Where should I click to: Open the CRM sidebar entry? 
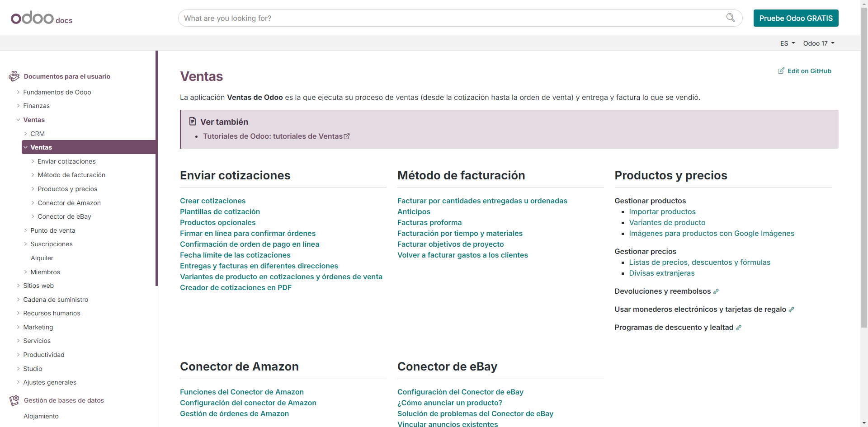click(38, 133)
